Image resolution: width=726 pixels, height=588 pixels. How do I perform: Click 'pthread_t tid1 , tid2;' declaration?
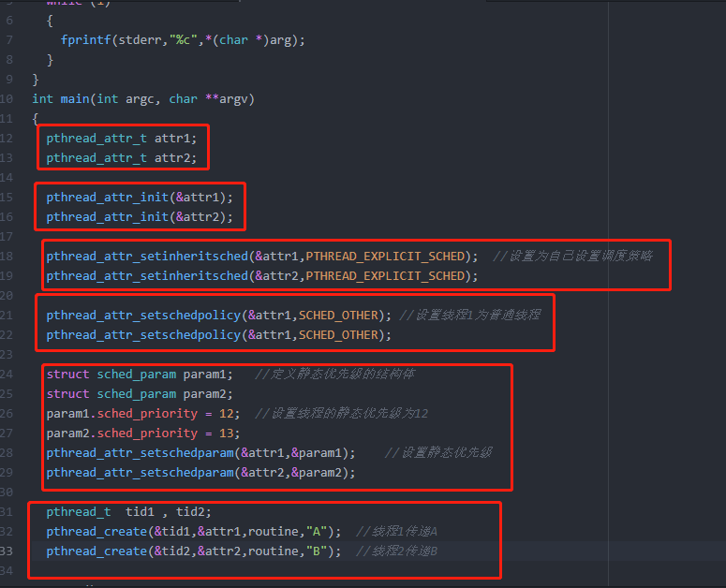click(128, 512)
